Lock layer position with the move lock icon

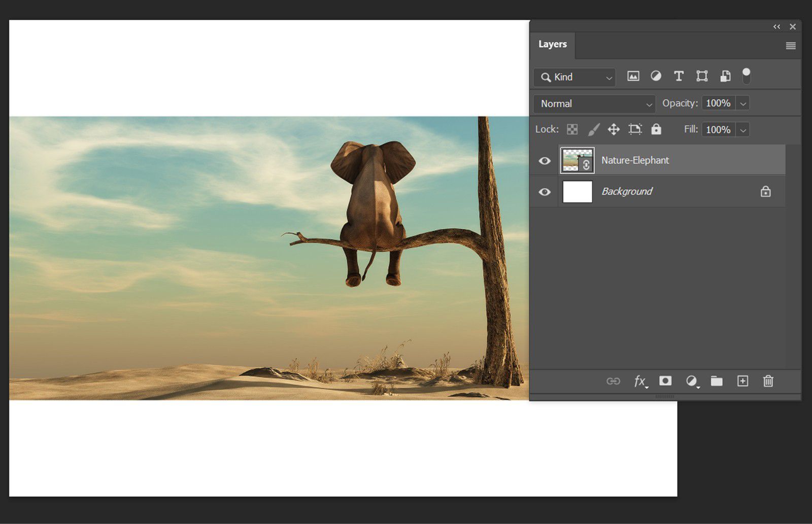tap(614, 129)
